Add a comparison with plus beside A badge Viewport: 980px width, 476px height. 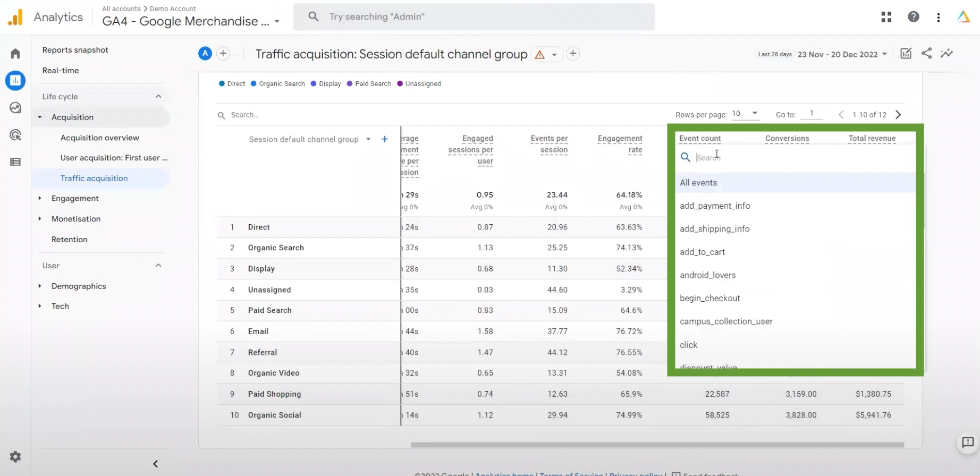[223, 53]
